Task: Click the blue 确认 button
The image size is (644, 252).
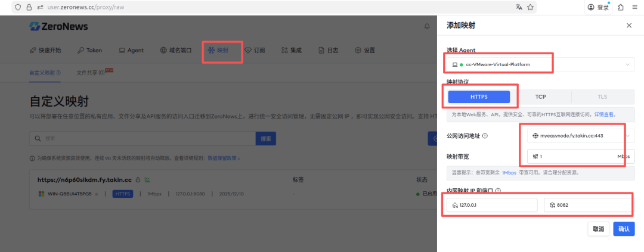Action: pyautogui.click(x=624, y=229)
